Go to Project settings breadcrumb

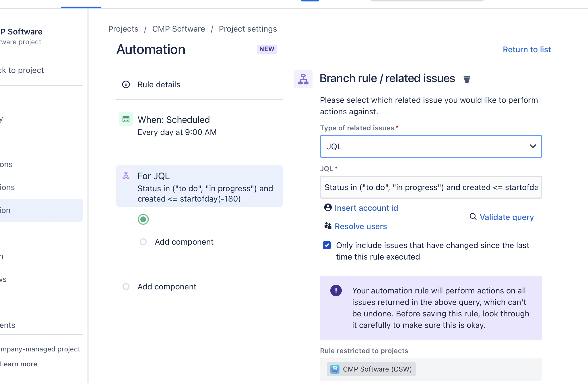coord(248,29)
